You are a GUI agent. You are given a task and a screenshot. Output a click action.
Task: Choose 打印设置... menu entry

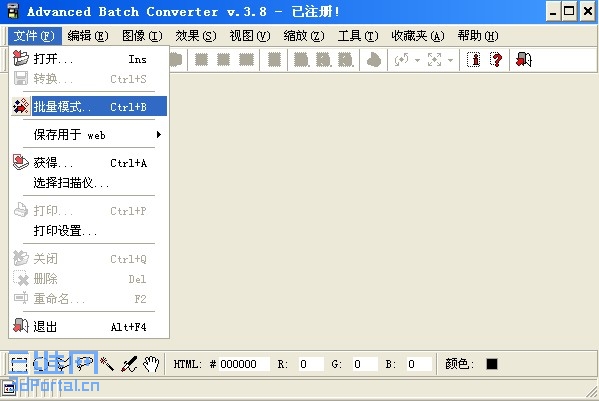pos(89,230)
